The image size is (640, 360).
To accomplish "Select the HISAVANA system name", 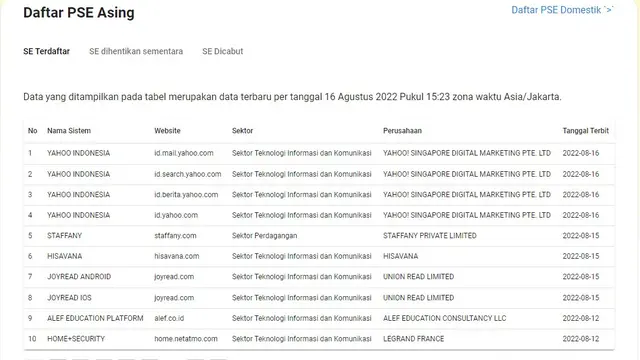I will [x=64, y=256].
